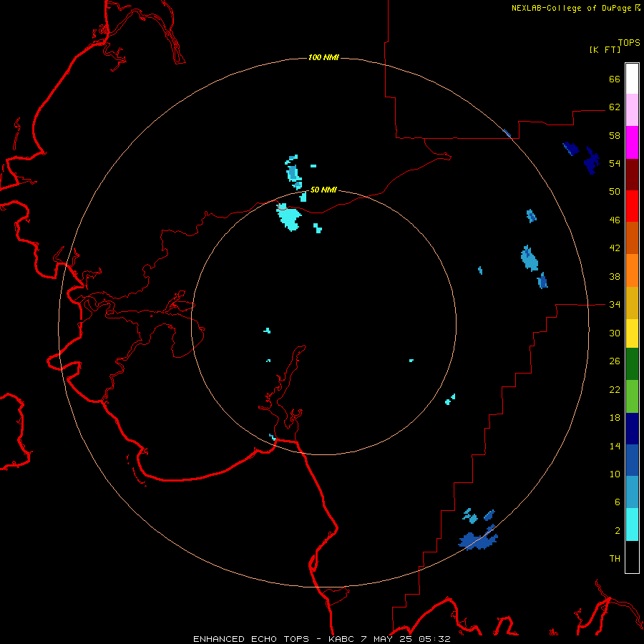Click the legend value 46

pos(615,220)
